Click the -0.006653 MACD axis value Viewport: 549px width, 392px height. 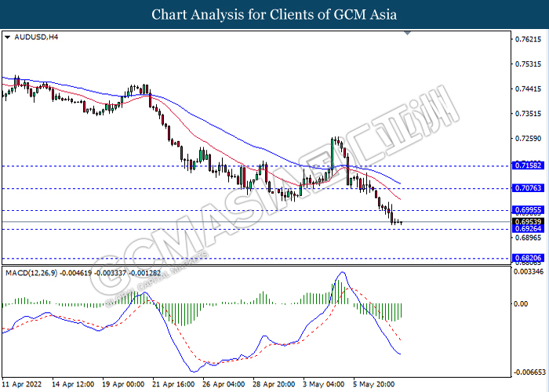pos(529,372)
